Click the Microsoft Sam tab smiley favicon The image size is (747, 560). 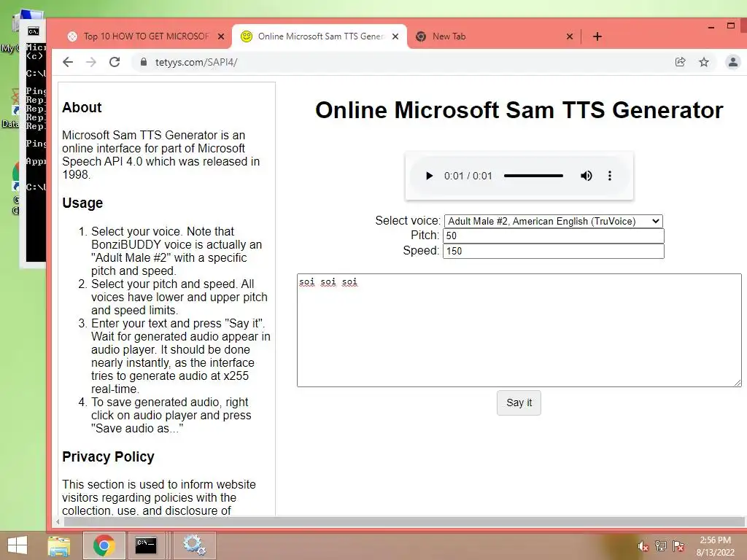[247, 36]
